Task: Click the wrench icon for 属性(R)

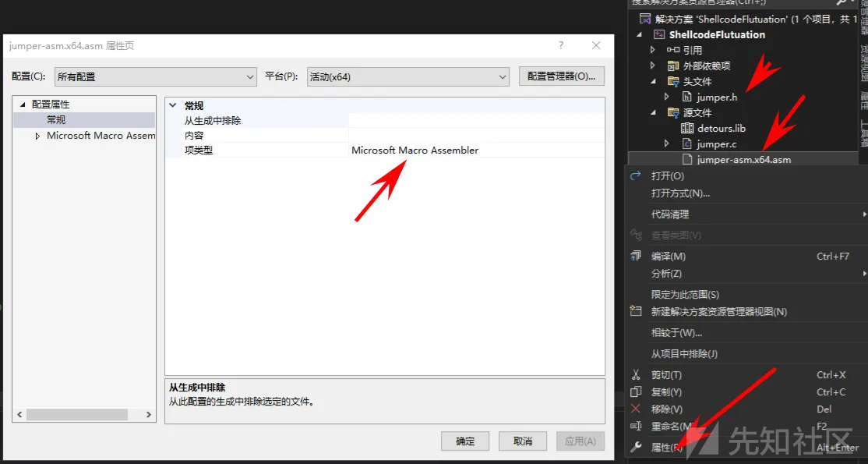Action: [x=636, y=447]
